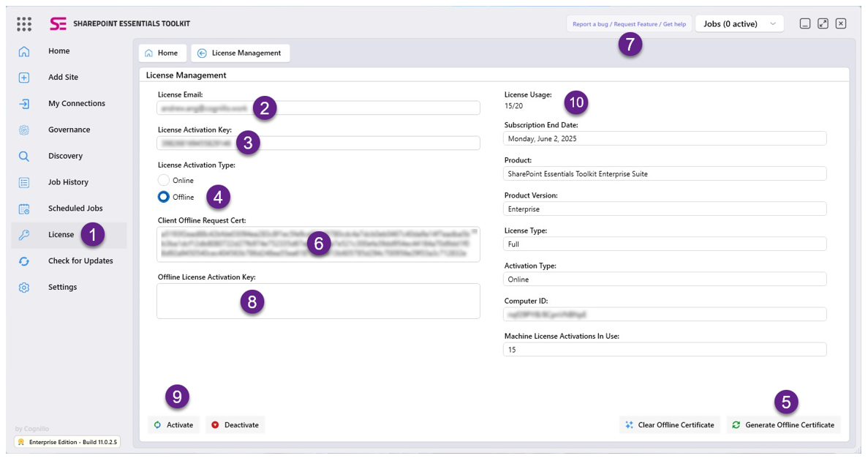
Task: Click the License Email input field
Action: pos(318,108)
